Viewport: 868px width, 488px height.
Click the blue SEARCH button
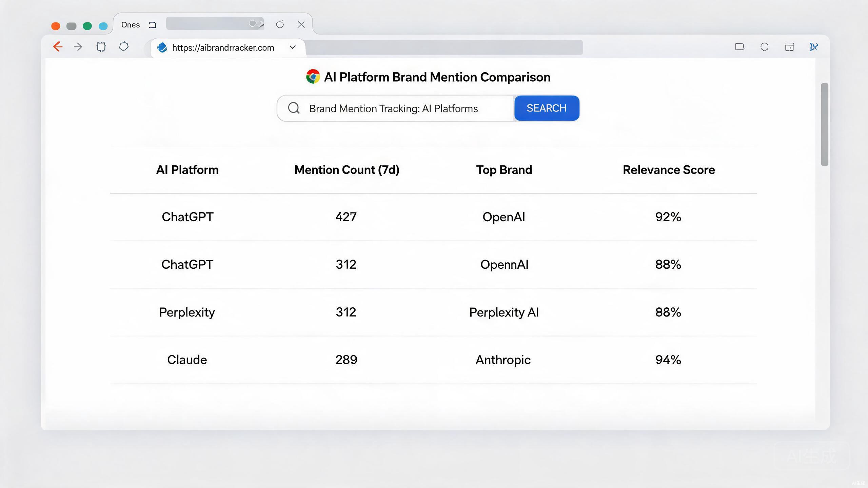point(547,108)
